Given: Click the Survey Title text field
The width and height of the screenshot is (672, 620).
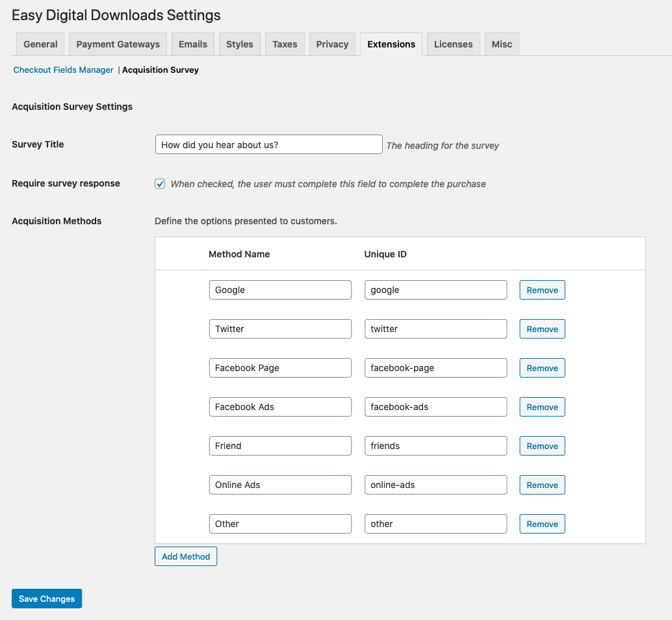Looking at the screenshot, I should coord(268,144).
